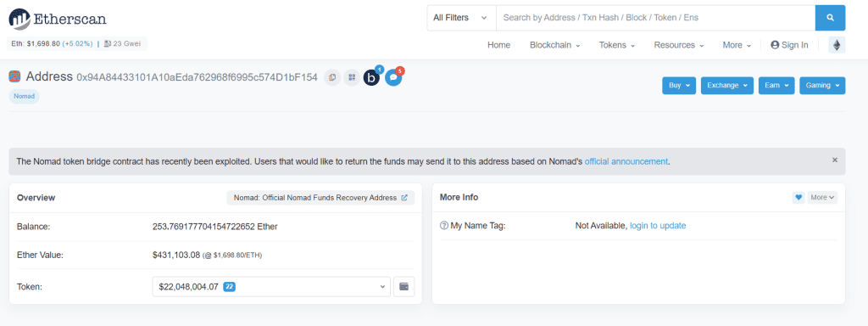The height and width of the screenshot is (326, 868).
Task: Open the official announcement link
Action: (x=626, y=161)
